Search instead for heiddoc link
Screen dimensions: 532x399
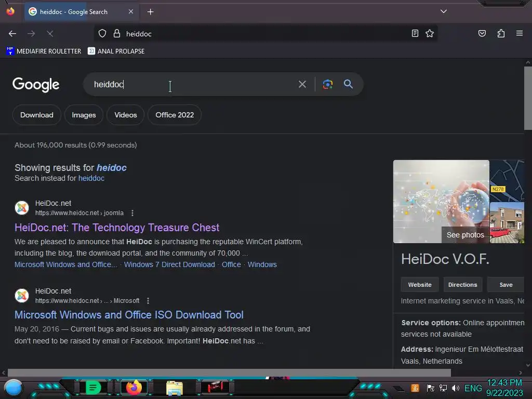(x=91, y=178)
